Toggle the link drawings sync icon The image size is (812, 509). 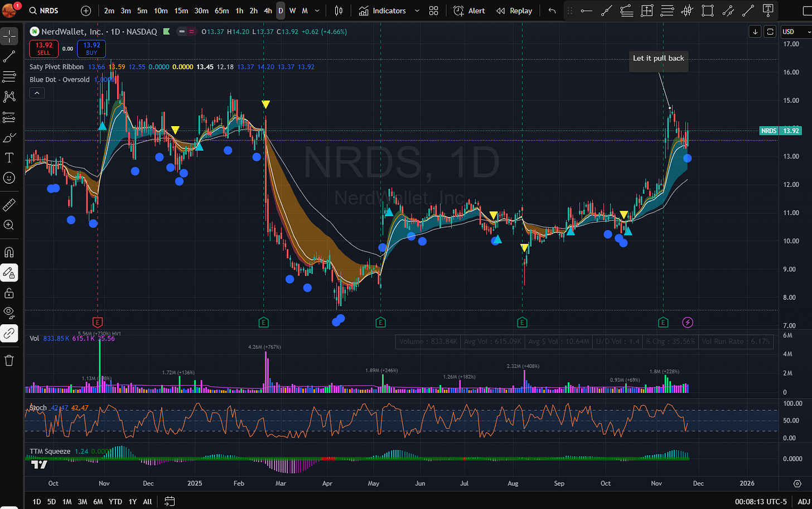pyautogui.click(x=9, y=333)
